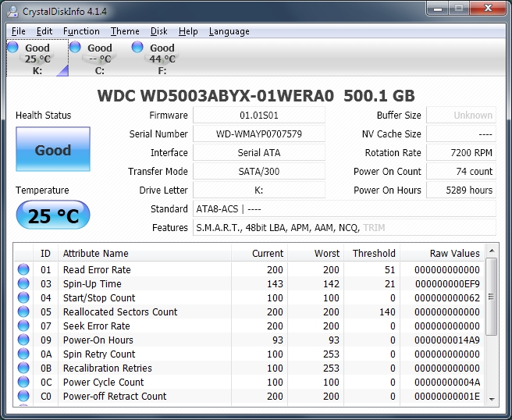Image resolution: width=512 pixels, height=420 pixels.
Task: Click status orb of Reallocated Sectors Count row
Action: (x=23, y=311)
